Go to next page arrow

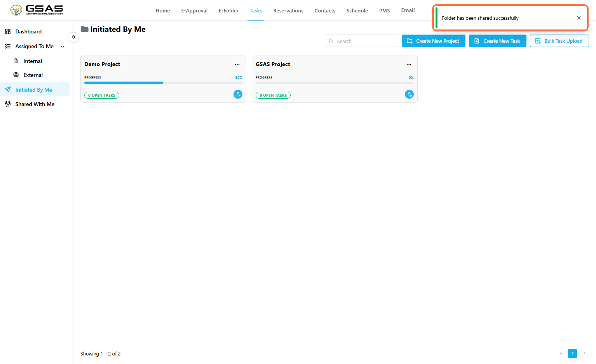point(584,354)
